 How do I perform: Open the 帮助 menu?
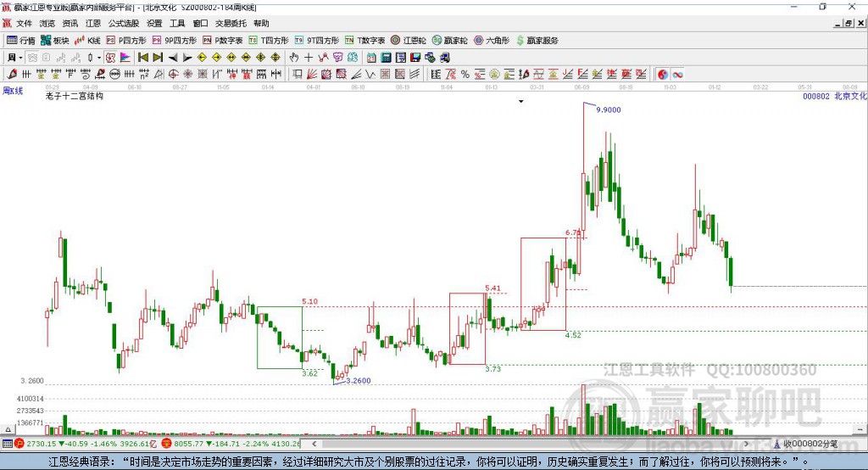tap(261, 23)
